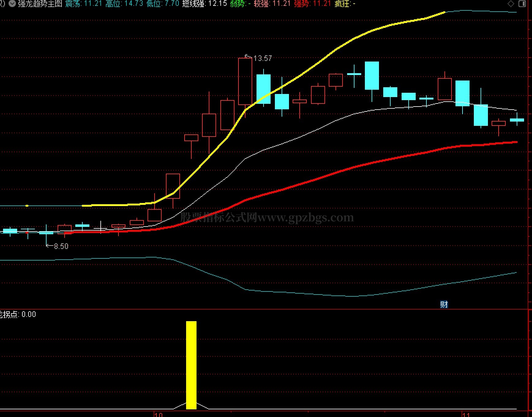Viewport: 532px width, 417px height.
Task: Click the month 11 marker on time axis
Action: tap(466, 415)
